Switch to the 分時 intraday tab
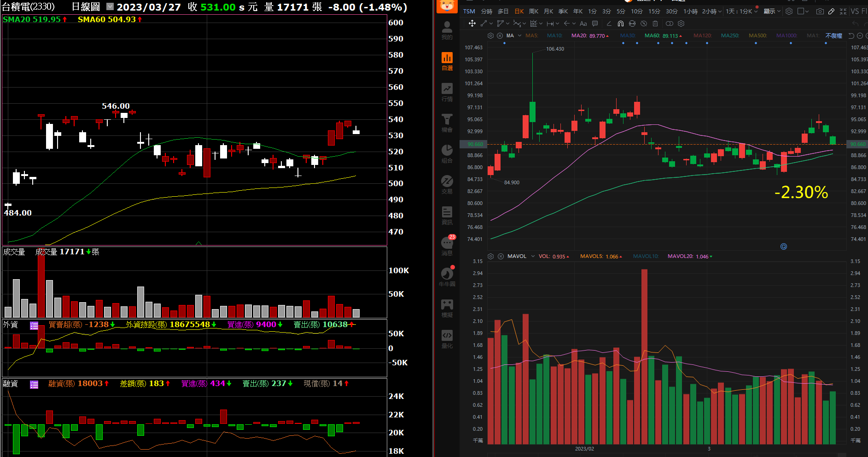This screenshot has height=457, width=868. click(486, 11)
